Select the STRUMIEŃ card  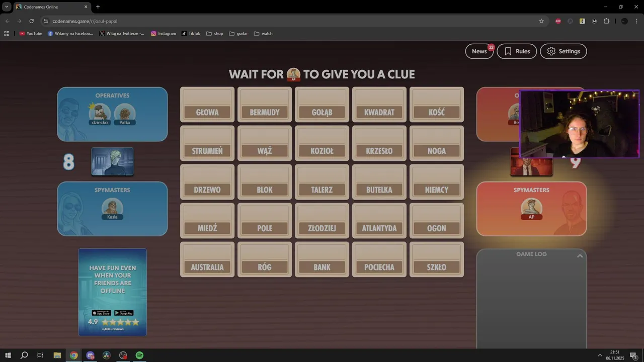(207, 143)
